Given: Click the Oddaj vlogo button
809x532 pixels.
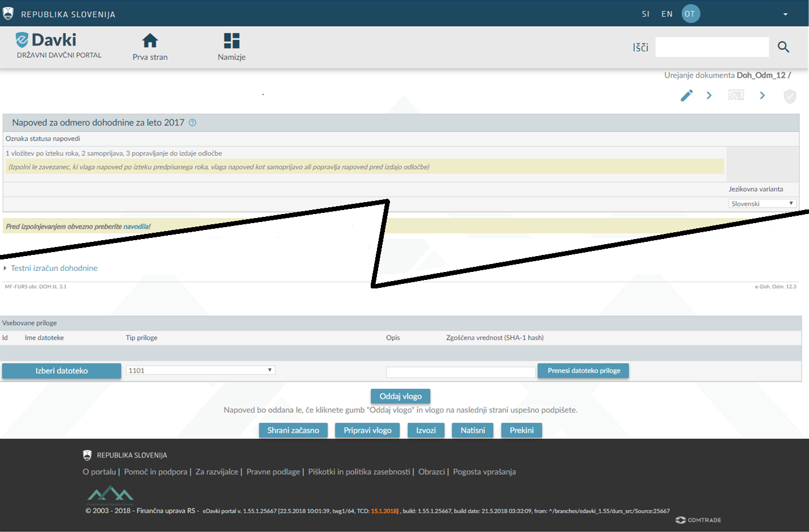Looking at the screenshot, I should click(x=400, y=396).
